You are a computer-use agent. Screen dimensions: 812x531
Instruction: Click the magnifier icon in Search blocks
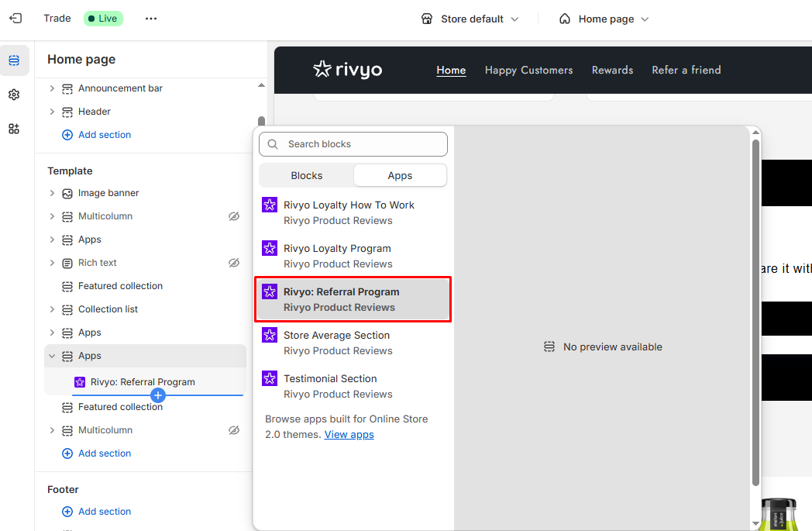coord(273,144)
